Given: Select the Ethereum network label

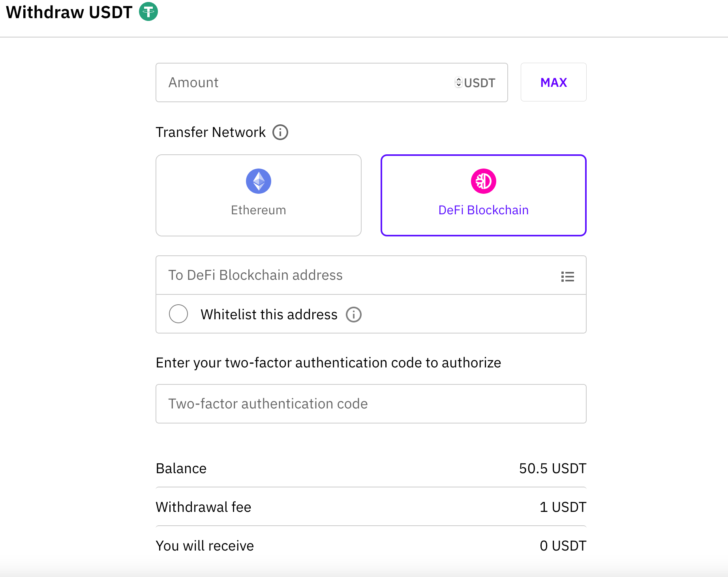Looking at the screenshot, I should point(259,210).
